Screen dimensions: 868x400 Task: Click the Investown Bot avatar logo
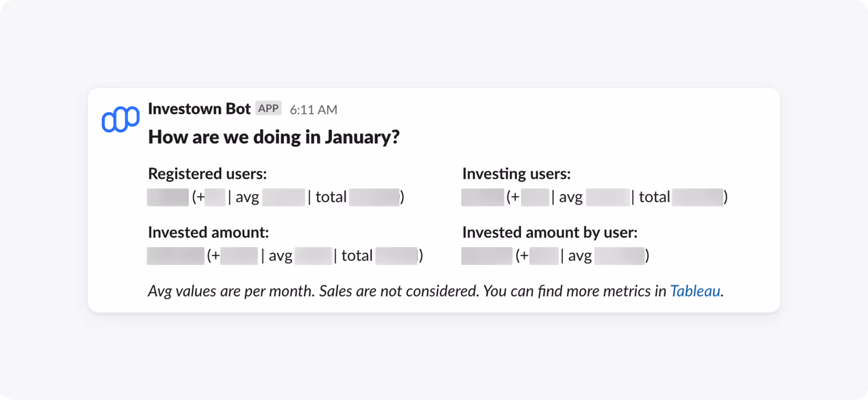(x=121, y=119)
